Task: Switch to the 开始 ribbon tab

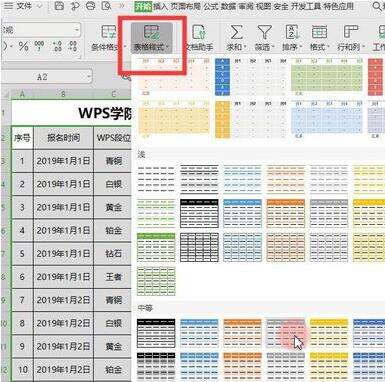Action: (143, 6)
